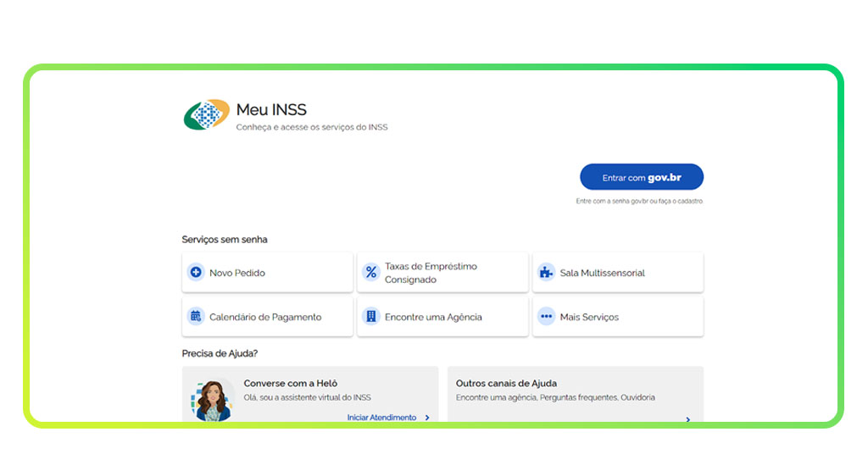Viewport: 868px width, 454px height.
Task: Click the calendar icon for Calendário de Pagamento
Action: tap(196, 316)
